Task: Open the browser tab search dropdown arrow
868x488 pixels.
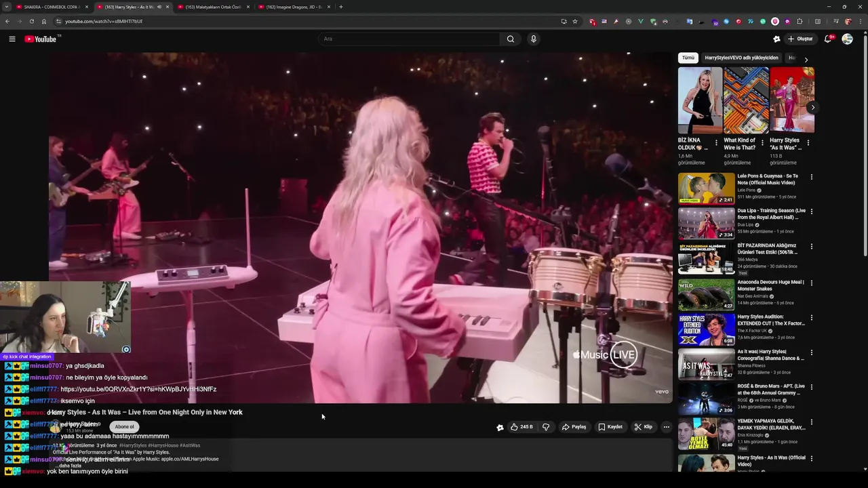Action: pos(7,7)
